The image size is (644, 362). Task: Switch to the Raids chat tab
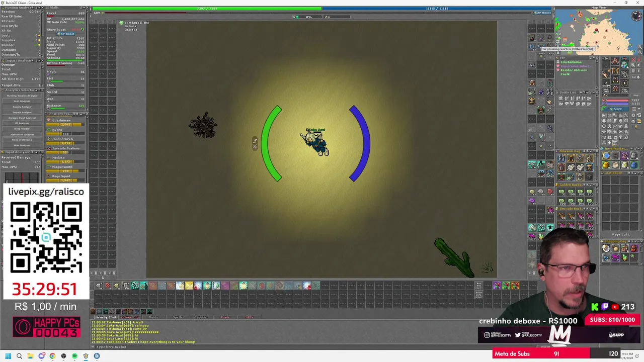154,317
